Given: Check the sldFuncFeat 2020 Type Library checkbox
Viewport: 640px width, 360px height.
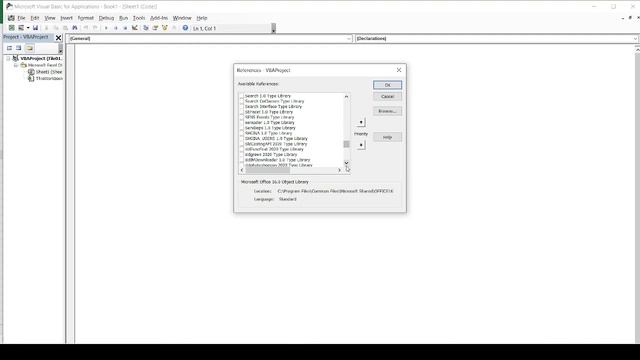Looking at the screenshot, I should coord(242,149).
